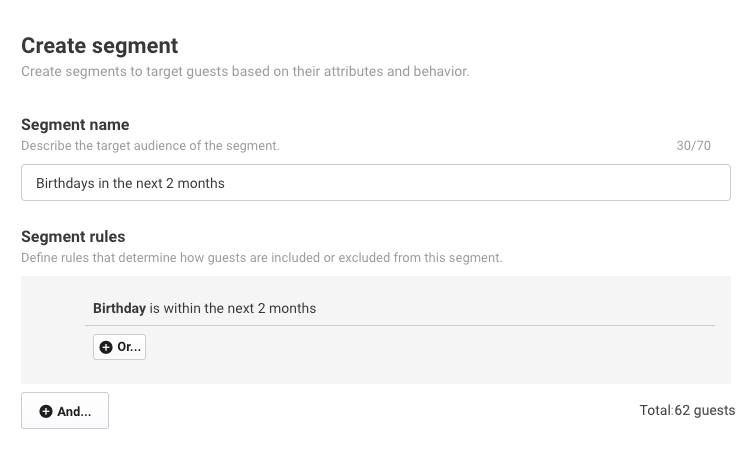Click the 'Define rules that determine' helper text
The image size is (753, 450).
pos(262,258)
